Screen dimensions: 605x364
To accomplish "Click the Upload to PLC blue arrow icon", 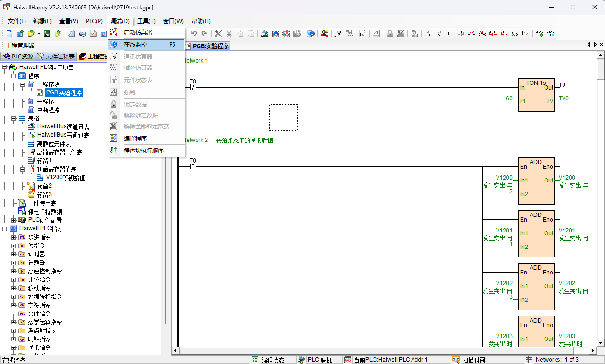I will click(275, 33).
